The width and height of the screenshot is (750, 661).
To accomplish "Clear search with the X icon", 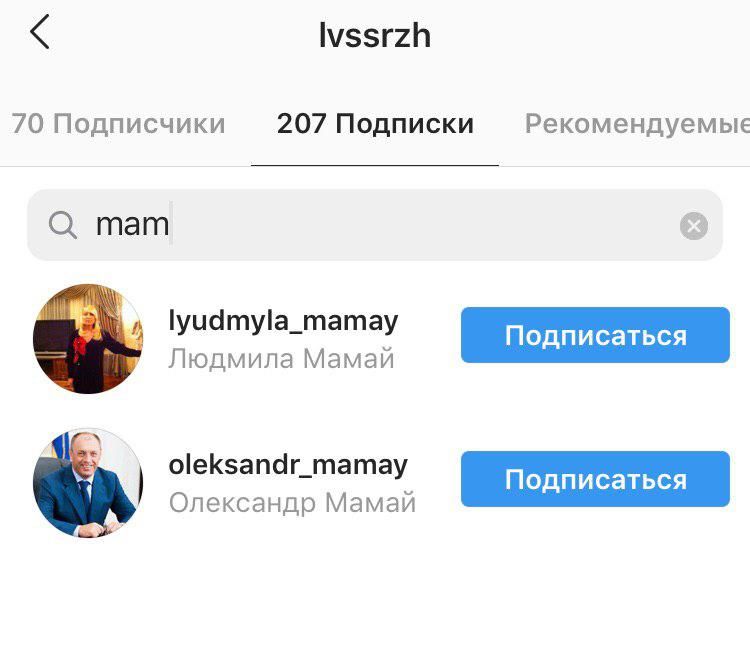I will 694,226.
